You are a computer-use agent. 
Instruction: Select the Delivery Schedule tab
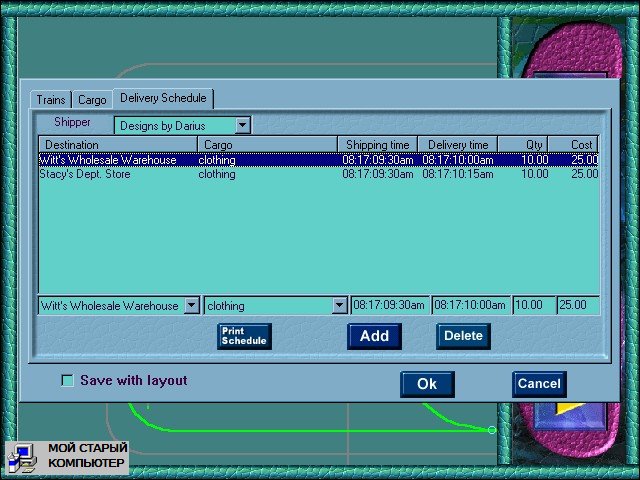[163, 98]
